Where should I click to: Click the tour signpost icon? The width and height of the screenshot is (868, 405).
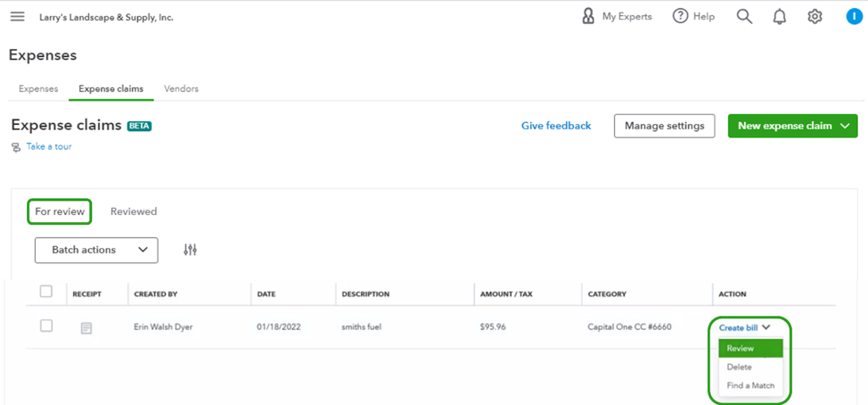[16, 147]
